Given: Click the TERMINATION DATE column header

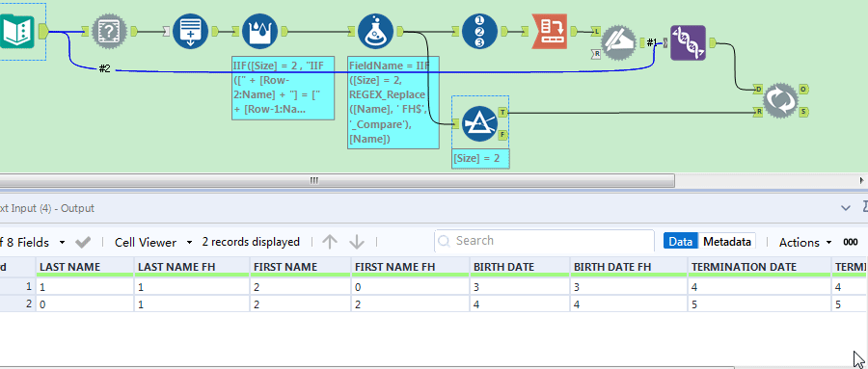Looking at the screenshot, I should click(760, 267).
